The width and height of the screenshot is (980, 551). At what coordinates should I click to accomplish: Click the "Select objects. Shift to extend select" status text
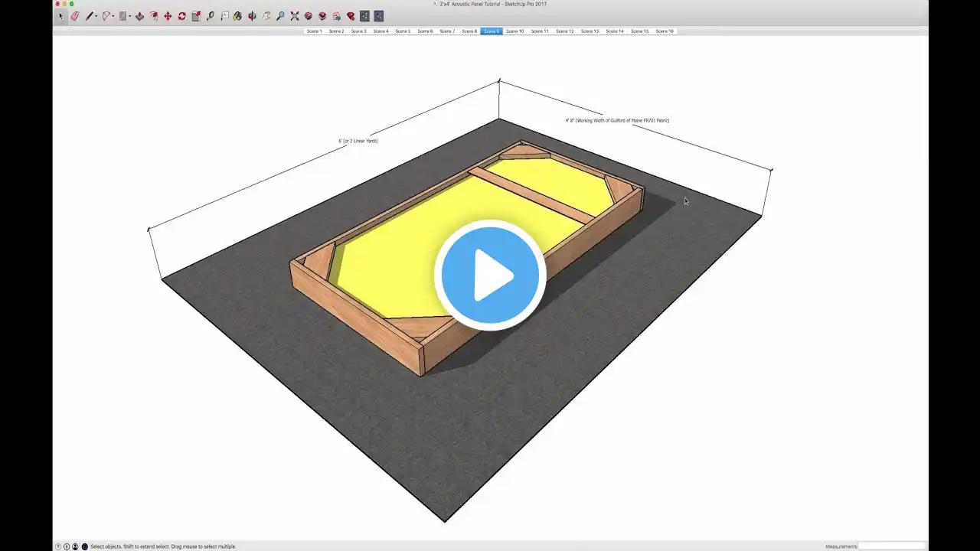tap(163, 546)
